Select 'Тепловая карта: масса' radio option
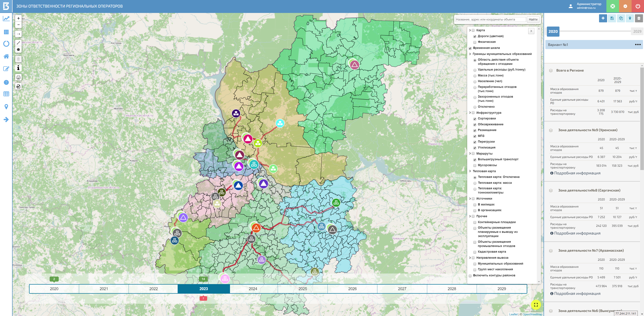644x316 pixels. [475, 183]
